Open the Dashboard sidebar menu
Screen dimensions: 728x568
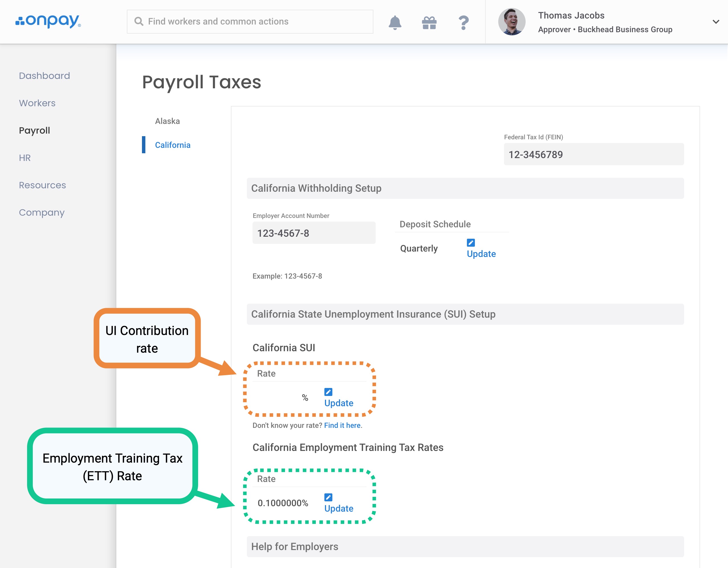(x=44, y=75)
